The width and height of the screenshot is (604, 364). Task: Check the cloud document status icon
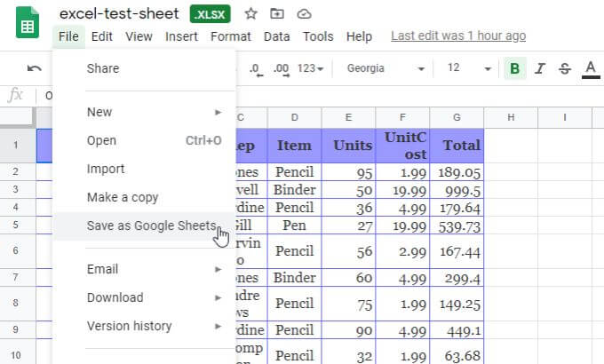(x=304, y=14)
